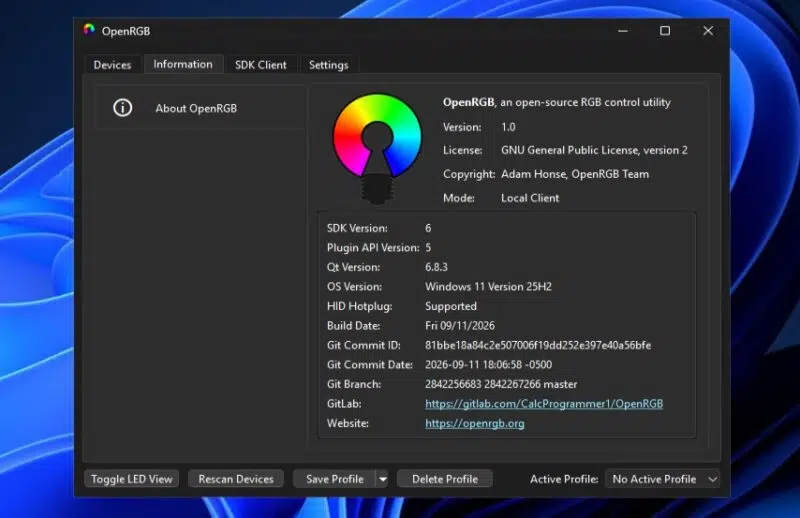Click the Git Branch value ending in master

501,384
